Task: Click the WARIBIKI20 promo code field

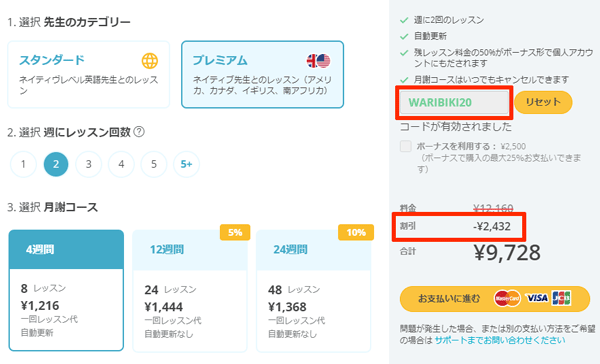Action: coord(454,103)
